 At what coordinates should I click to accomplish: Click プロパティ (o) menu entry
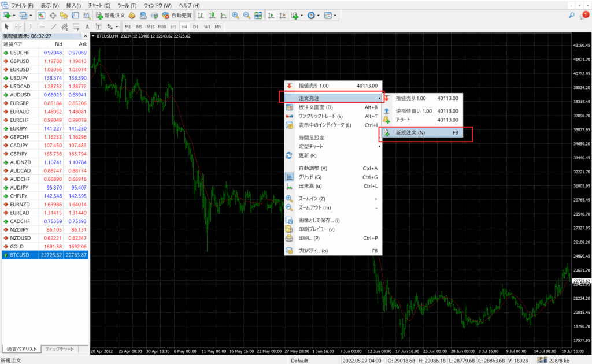tap(333, 251)
